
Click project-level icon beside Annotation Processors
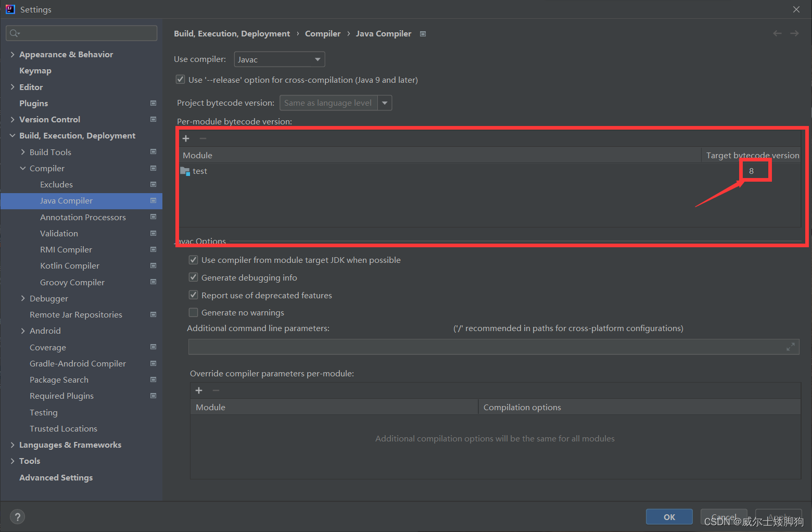pyautogui.click(x=153, y=217)
